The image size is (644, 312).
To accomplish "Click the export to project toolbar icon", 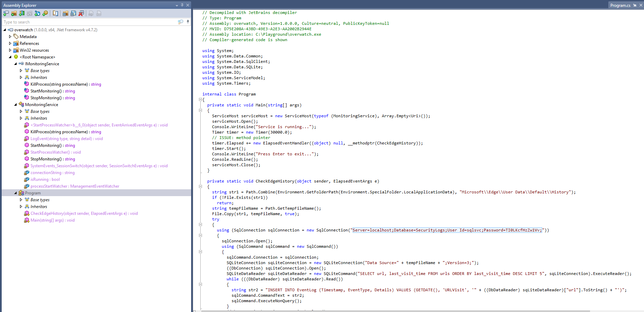I will (91, 13).
